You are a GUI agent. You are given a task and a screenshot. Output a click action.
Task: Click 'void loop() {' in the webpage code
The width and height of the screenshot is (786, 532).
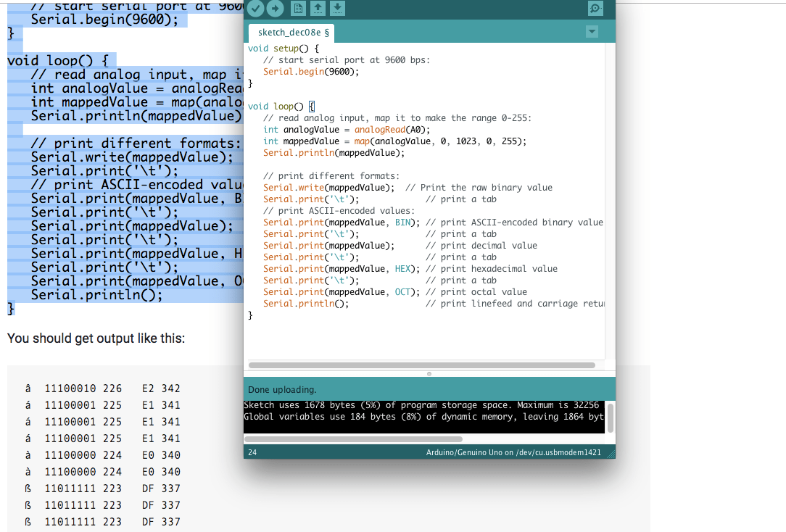tap(57, 60)
